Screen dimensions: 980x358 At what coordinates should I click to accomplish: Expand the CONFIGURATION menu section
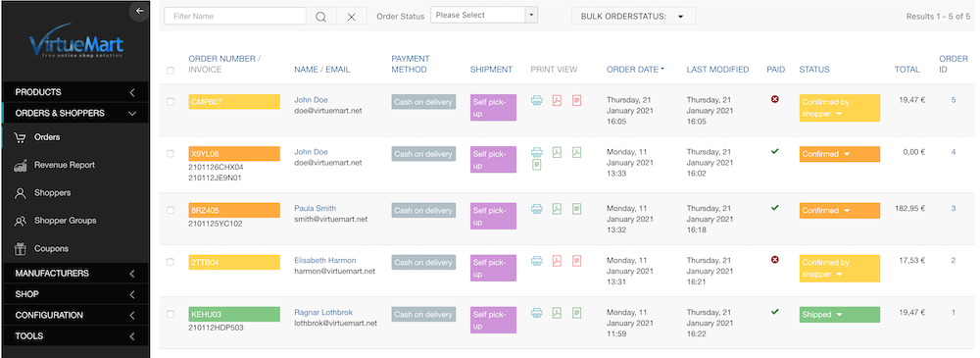click(x=75, y=315)
